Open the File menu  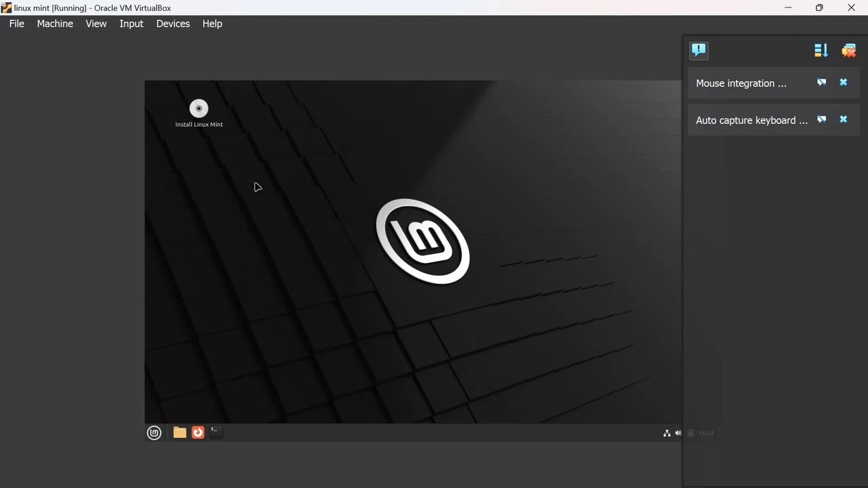16,24
